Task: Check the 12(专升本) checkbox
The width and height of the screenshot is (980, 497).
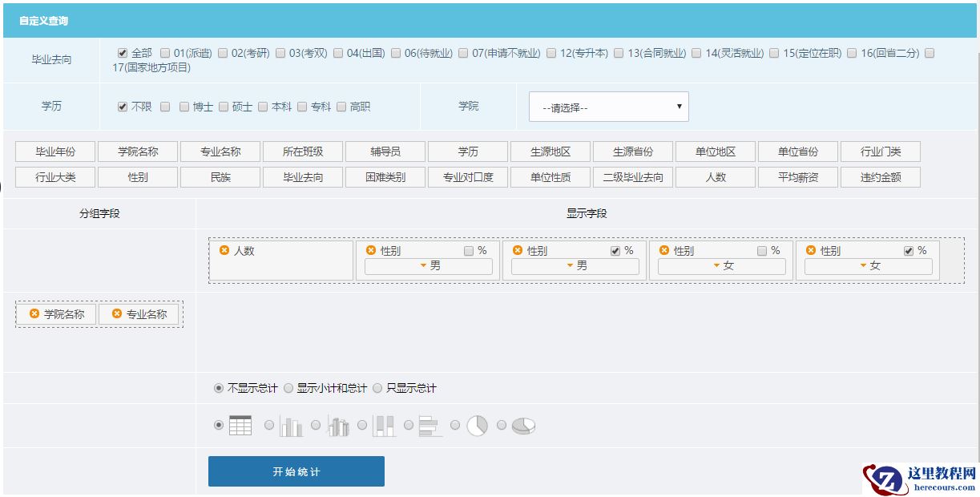Action: click(x=551, y=53)
